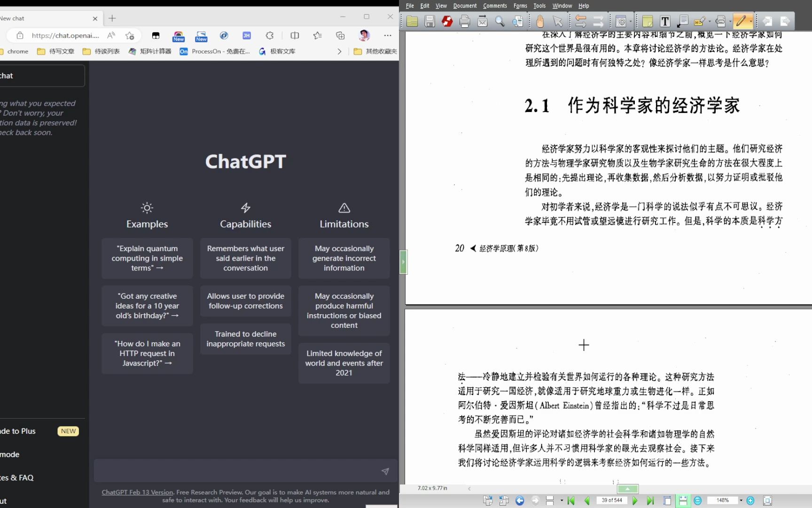This screenshot has width=812, height=508.
Task: Open browser Collections icon
Action: coord(340,35)
